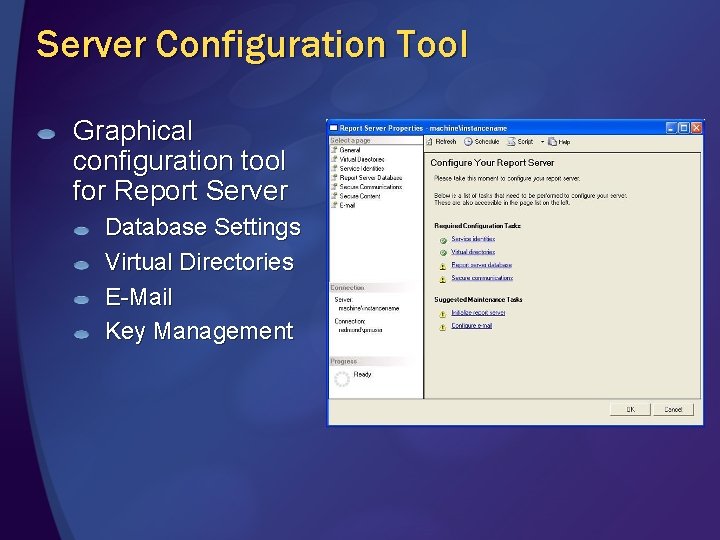Open the Virtual directories task link
This screenshot has width=720, height=540.
473,252
